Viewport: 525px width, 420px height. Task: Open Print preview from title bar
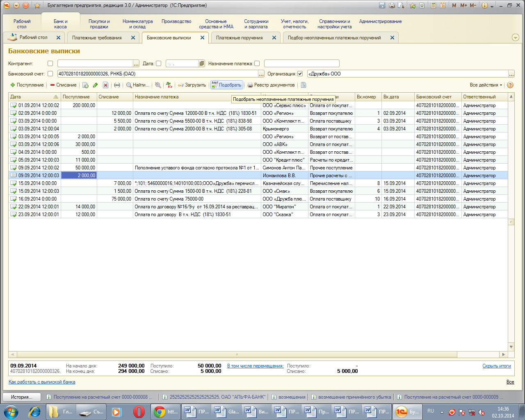(x=401, y=5)
